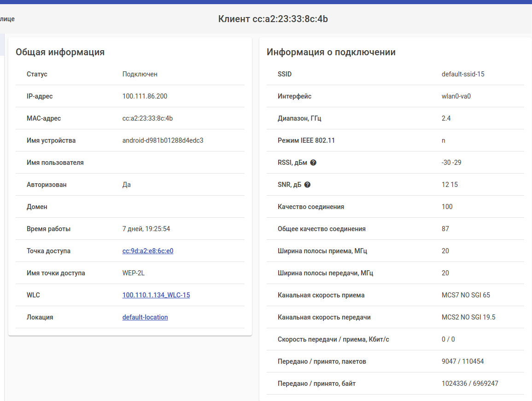Click the page title 'Клиент cc:a2:23:33:8c:4b'
532x401 pixels.
tap(273, 19)
